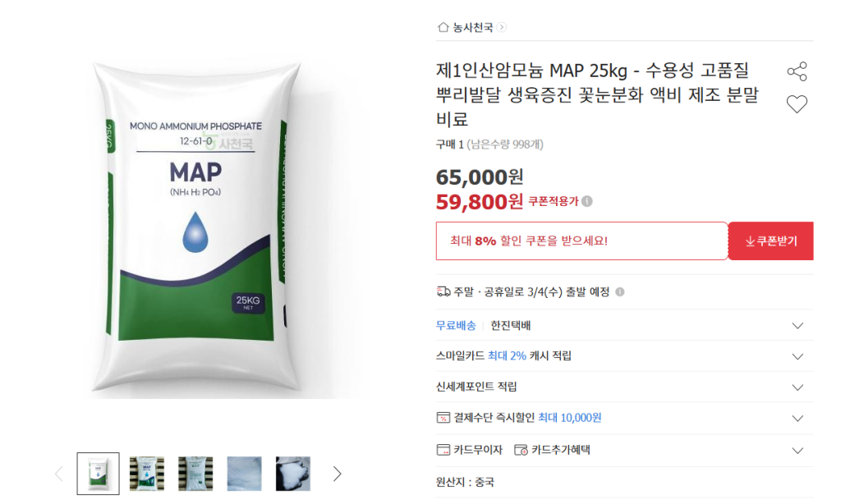Screen dimensions: 841x504
Task: Click the 최대 8% 할인 쿠폰 banner
Action: [581, 241]
